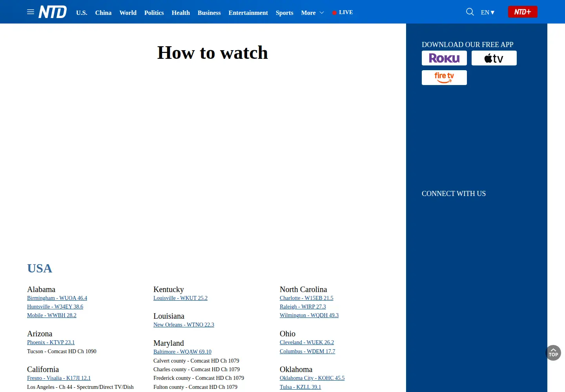The width and height of the screenshot is (565, 392).
Task: Navigate to the Health section
Action: (x=181, y=13)
